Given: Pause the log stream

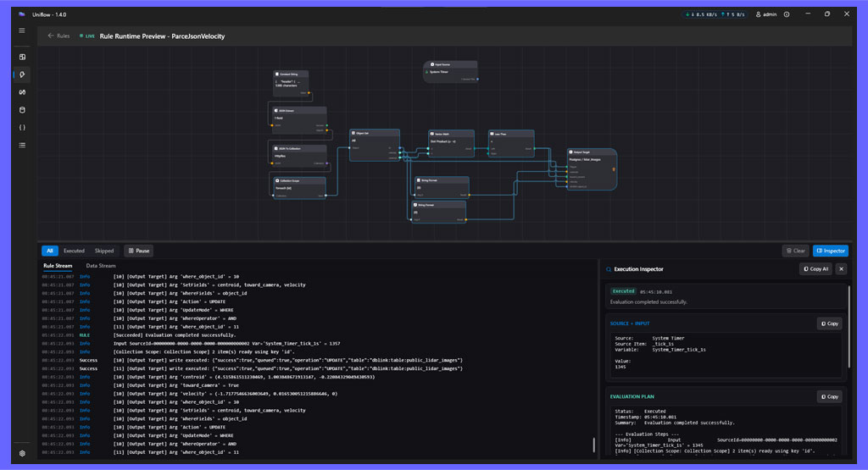Looking at the screenshot, I should click(139, 251).
